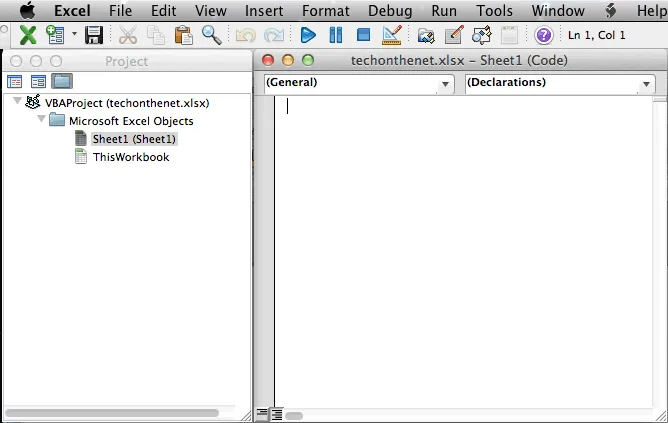Image resolution: width=668 pixels, height=423 pixels.
Task: Click the View Object icon in Project pane
Action: pos(38,81)
